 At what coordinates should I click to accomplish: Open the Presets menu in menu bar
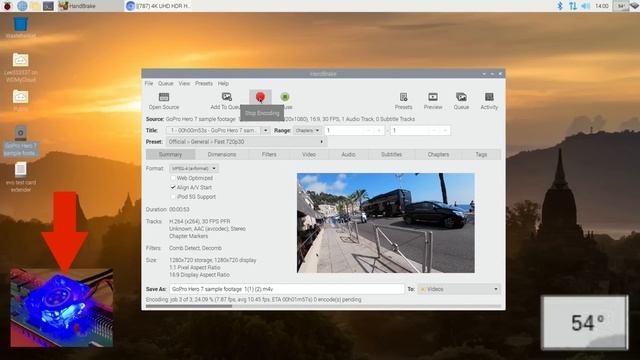(204, 83)
